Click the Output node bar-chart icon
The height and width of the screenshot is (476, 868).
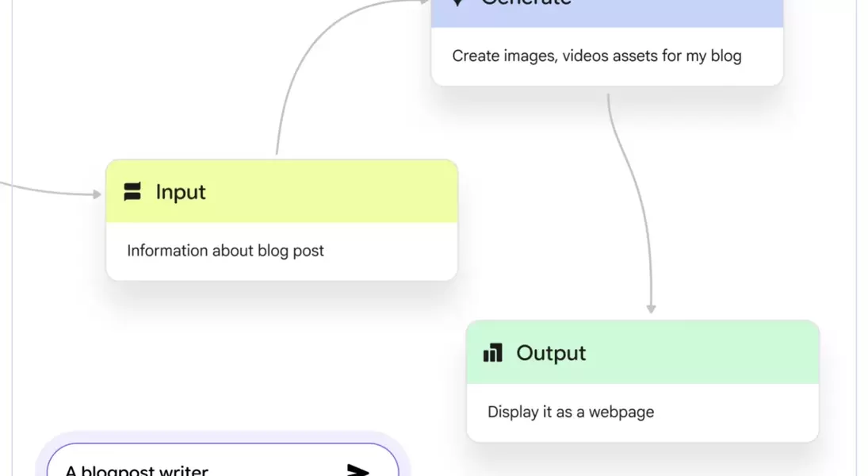pos(493,353)
